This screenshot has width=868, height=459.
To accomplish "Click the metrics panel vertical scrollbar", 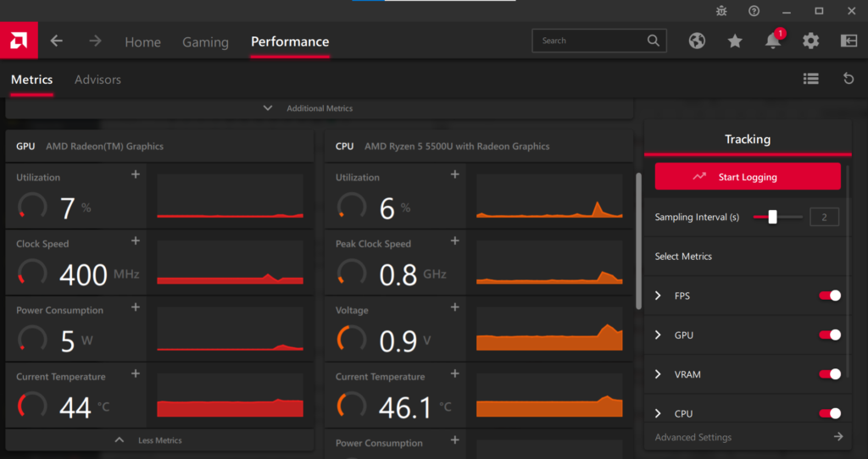I will point(638,241).
